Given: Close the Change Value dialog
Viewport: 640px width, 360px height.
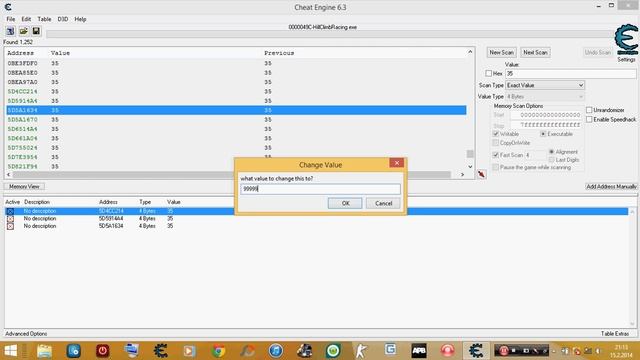Looking at the screenshot, I should pyautogui.click(x=396, y=163).
